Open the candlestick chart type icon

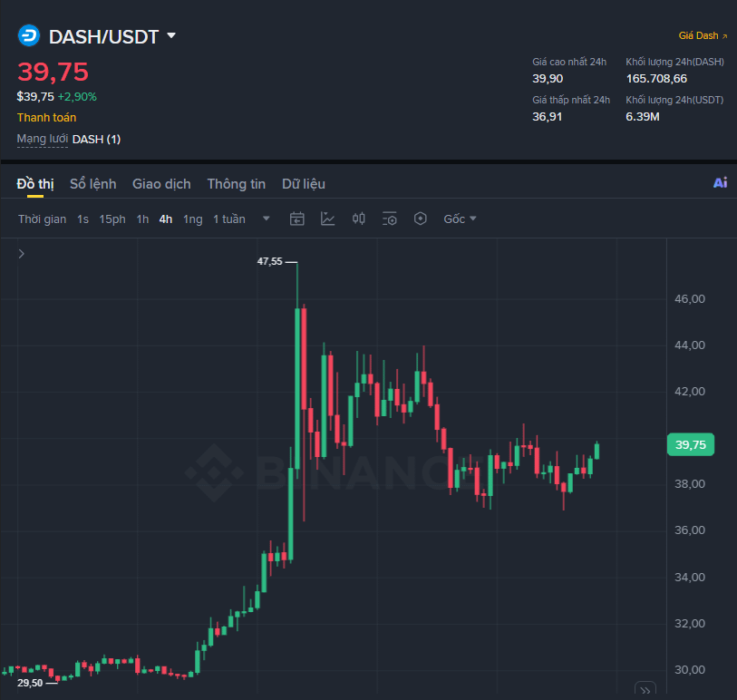(x=359, y=219)
